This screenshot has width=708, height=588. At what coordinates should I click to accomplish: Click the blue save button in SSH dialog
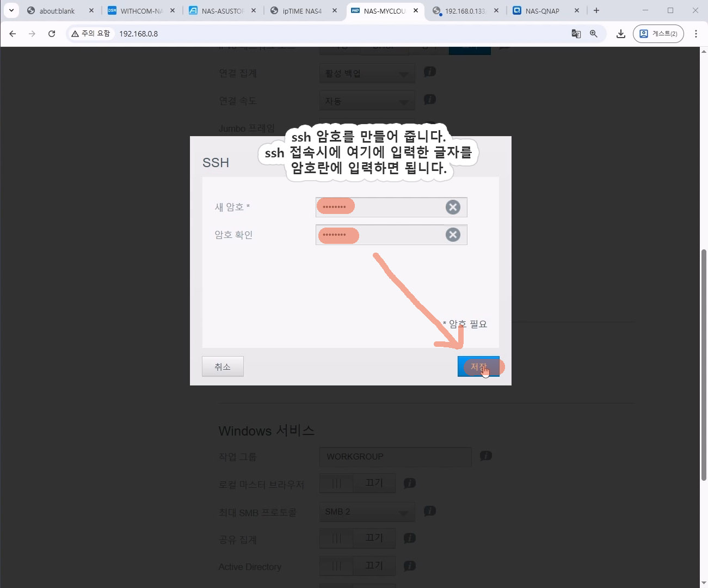pos(478,366)
